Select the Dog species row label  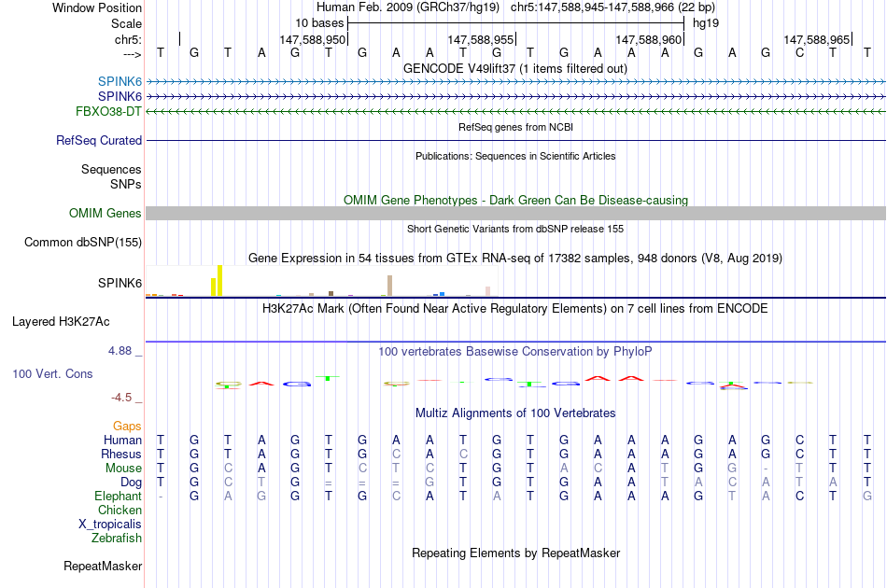pos(131,483)
